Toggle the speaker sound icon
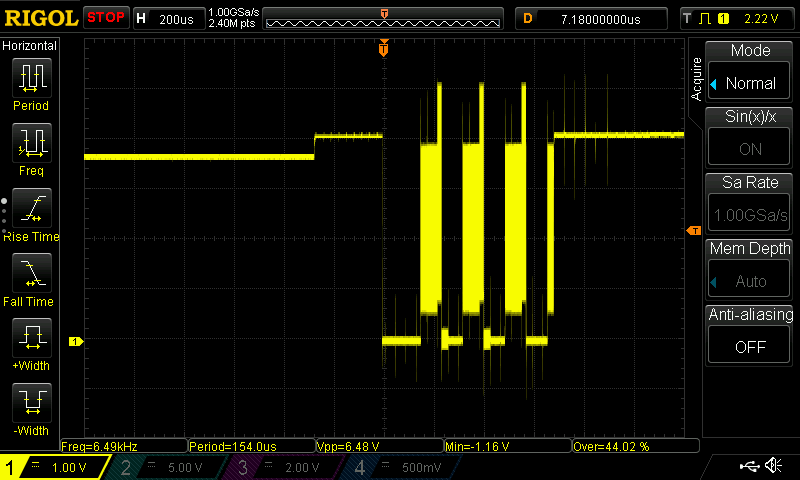The height and width of the screenshot is (480, 800). click(x=773, y=466)
